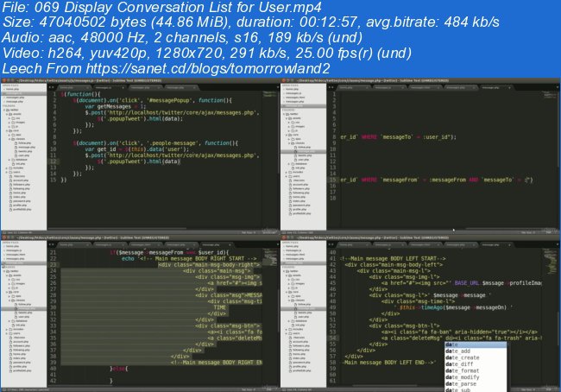This screenshot has width=561, height=392.
Task: Click line number 58 in autocomplete window gutter
Action: (333, 363)
